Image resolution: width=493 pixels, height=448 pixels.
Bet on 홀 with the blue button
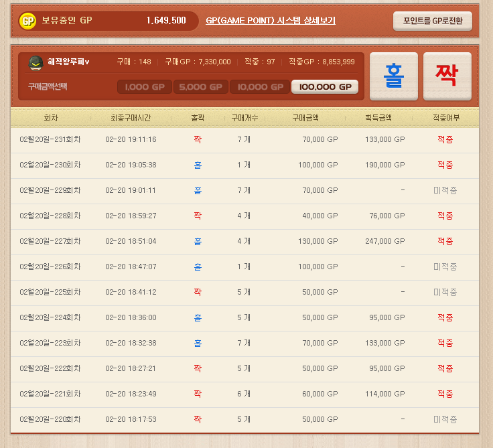coord(394,76)
